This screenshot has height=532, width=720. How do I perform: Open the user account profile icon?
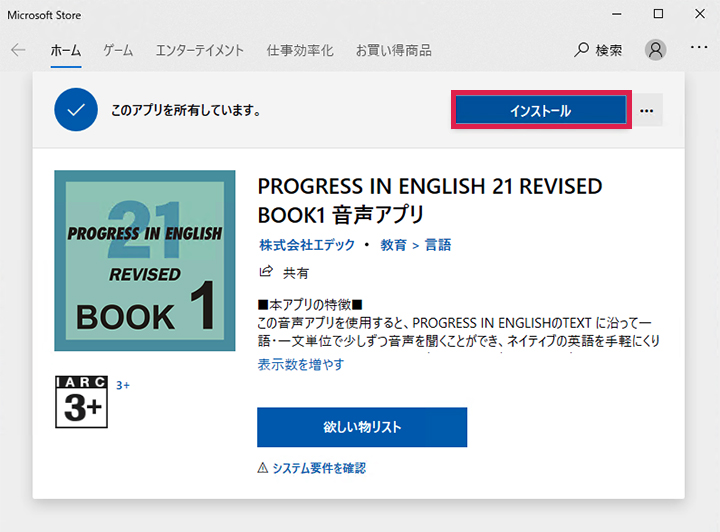click(655, 50)
